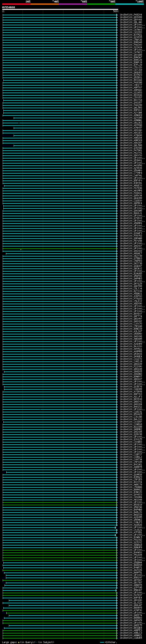Choose hit UniRef100_Q2XPX5
146x644 pixels.
(131, 37)
